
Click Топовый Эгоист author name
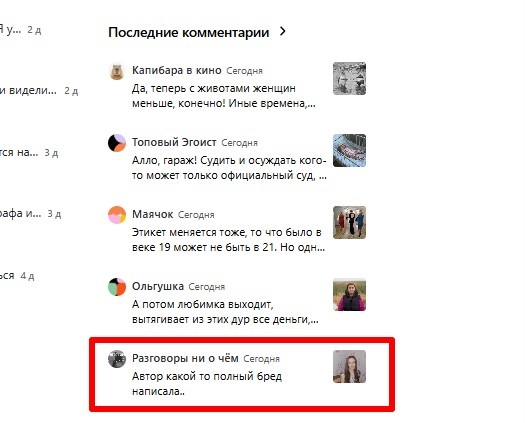tap(174, 142)
